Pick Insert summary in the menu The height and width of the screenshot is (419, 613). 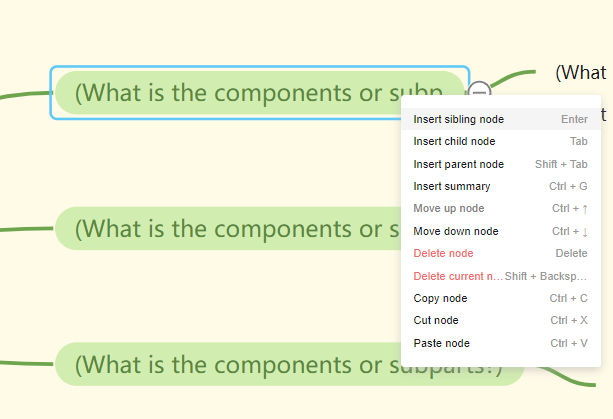452,186
